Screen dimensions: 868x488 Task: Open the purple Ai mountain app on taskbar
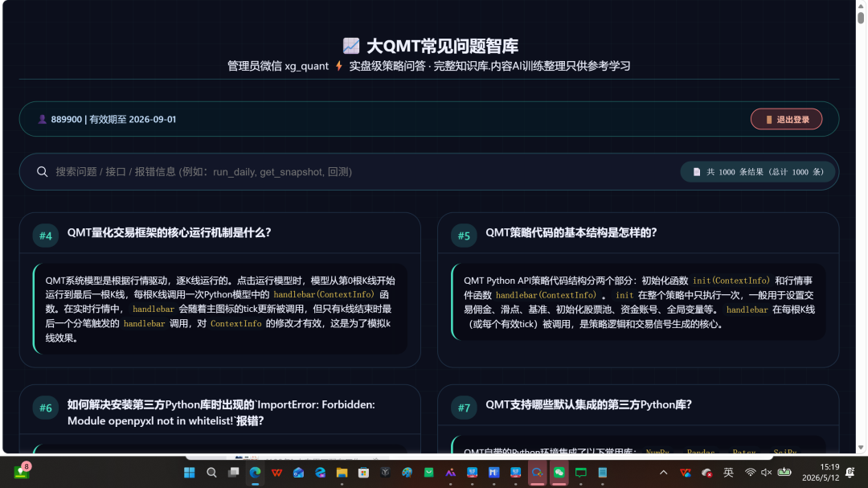click(x=450, y=473)
